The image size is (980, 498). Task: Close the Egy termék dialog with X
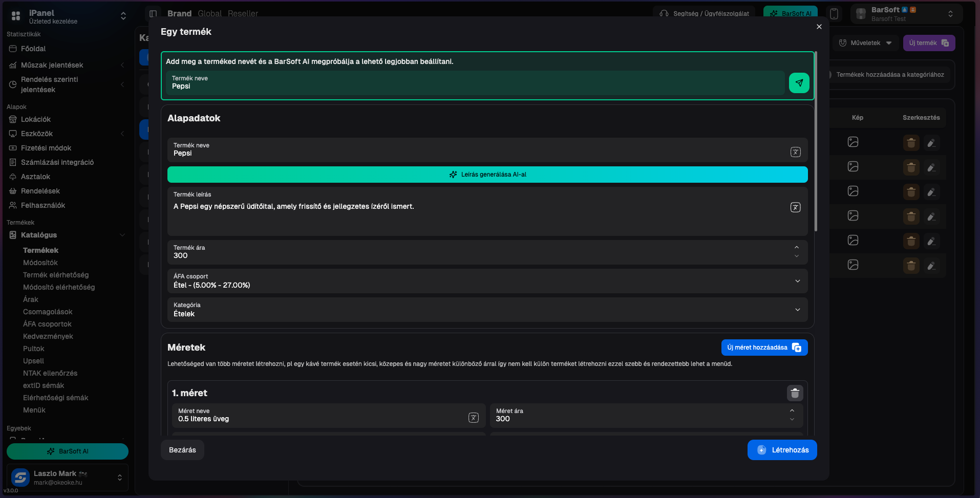pyautogui.click(x=819, y=27)
